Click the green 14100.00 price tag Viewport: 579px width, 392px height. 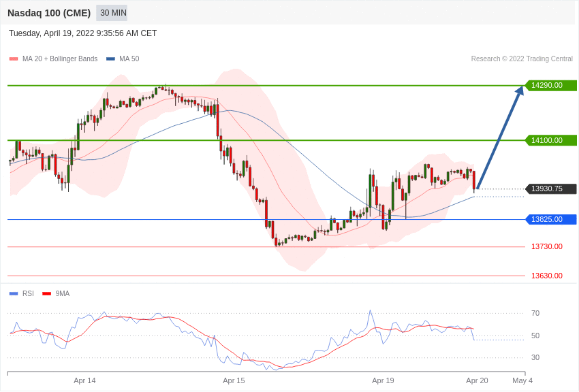(x=550, y=140)
